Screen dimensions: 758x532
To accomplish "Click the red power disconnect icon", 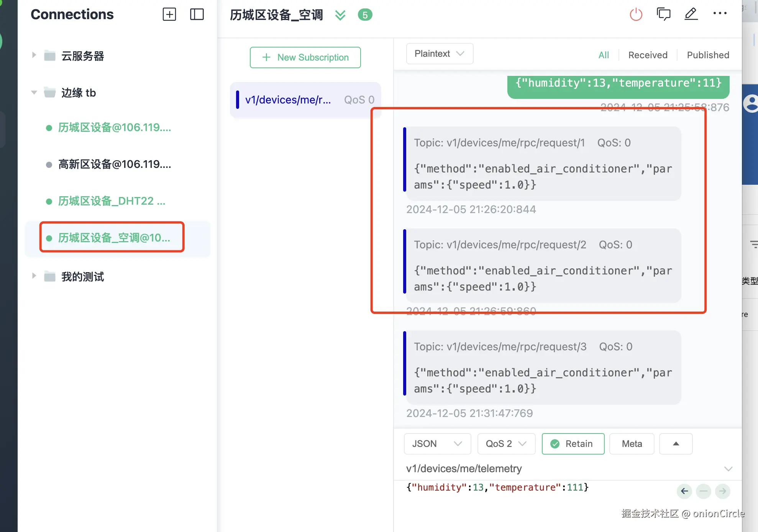I will click(x=636, y=15).
